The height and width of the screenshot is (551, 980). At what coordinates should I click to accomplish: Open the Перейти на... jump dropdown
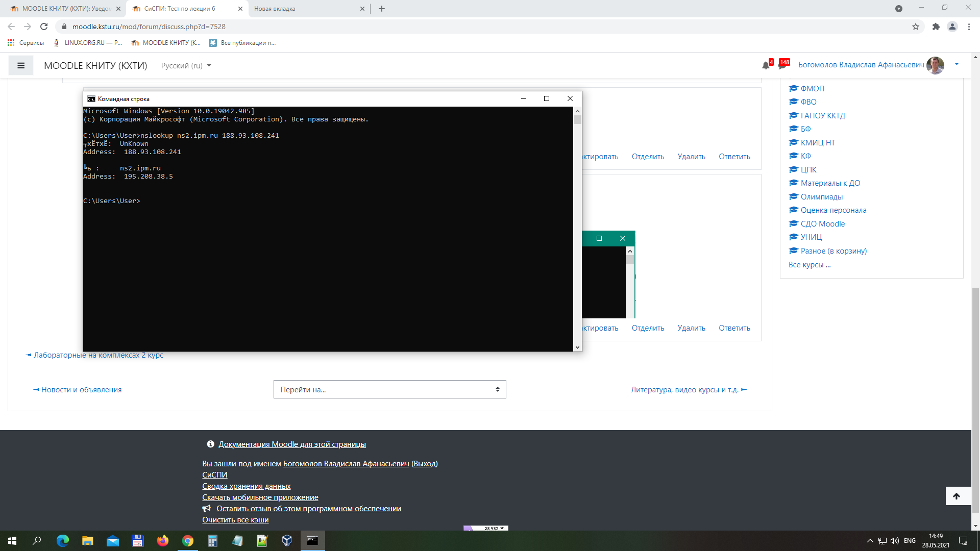[x=389, y=389]
